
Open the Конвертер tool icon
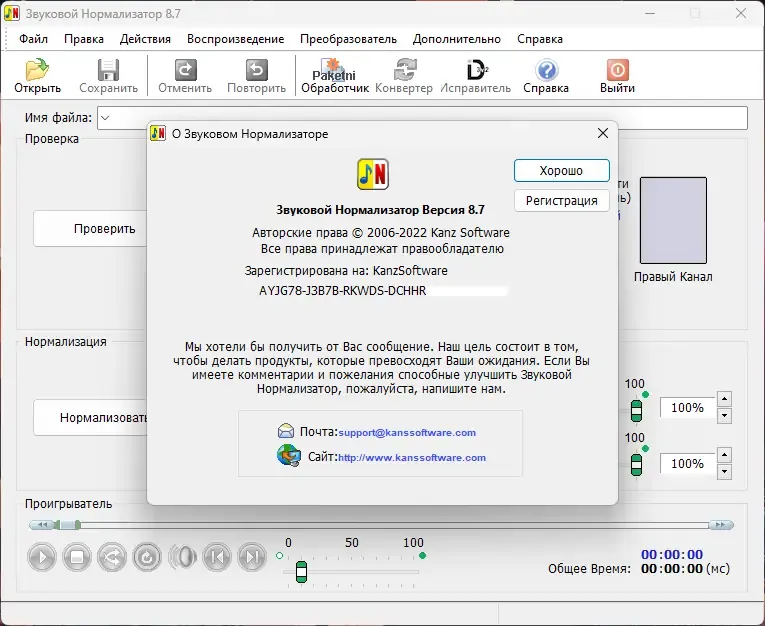[x=404, y=70]
